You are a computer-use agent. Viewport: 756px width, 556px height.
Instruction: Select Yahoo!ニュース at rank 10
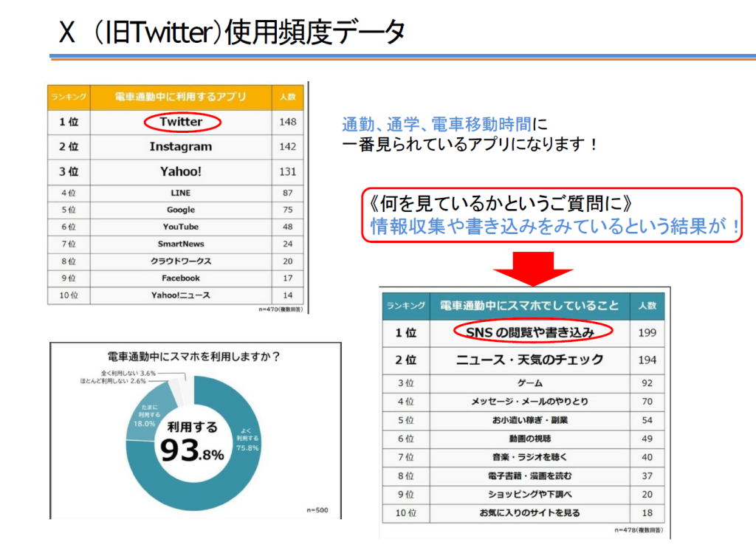[x=181, y=295]
